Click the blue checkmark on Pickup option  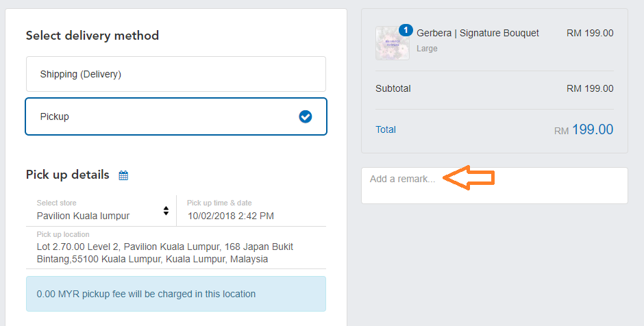click(x=305, y=116)
